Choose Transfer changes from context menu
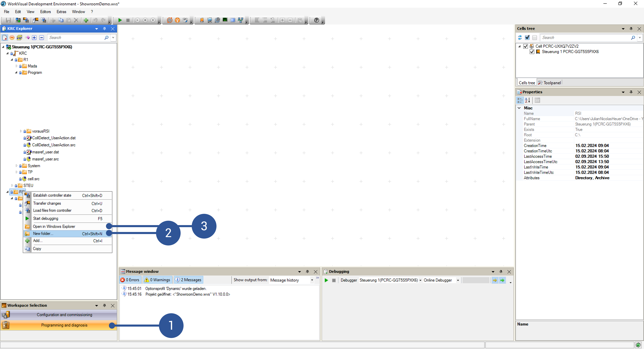This screenshot has height=349, width=644. (x=68, y=204)
